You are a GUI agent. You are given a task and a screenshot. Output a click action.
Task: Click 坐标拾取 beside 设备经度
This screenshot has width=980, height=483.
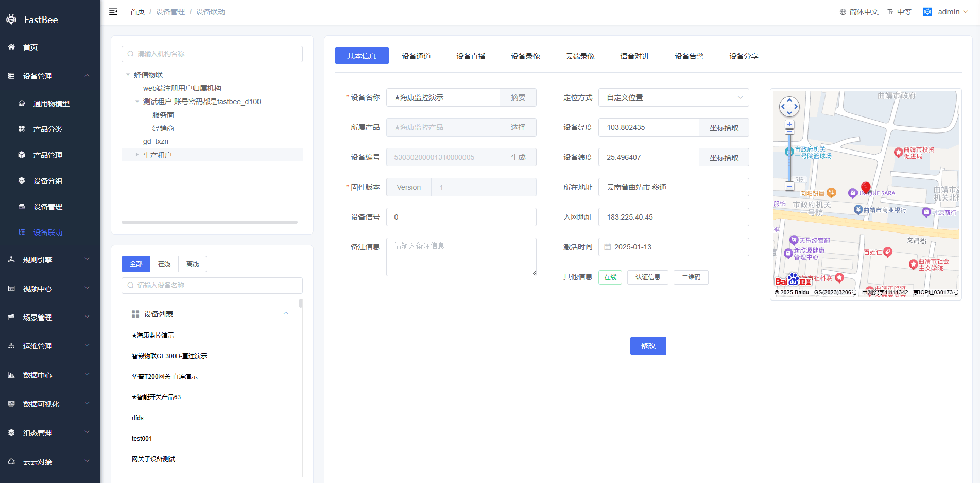click(x=724, y=127)
